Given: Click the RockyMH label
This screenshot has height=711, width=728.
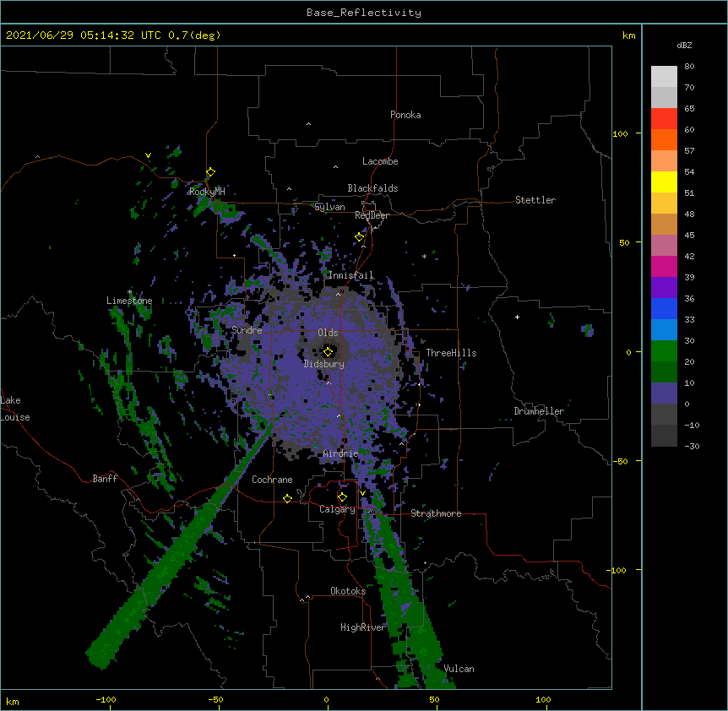Looking at the screenshot, I should (207, 192).
